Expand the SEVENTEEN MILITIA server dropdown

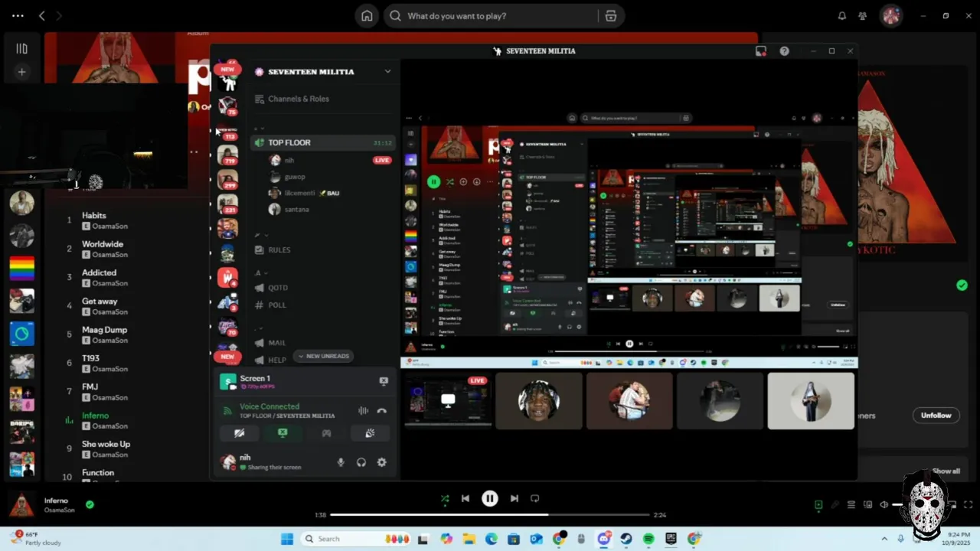coord(387,71)
